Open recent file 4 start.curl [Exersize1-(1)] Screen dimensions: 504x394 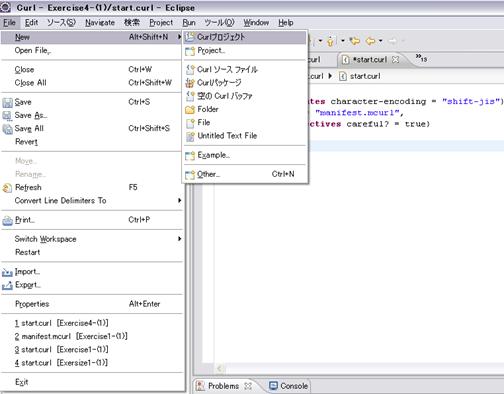(x=92, y=363)
